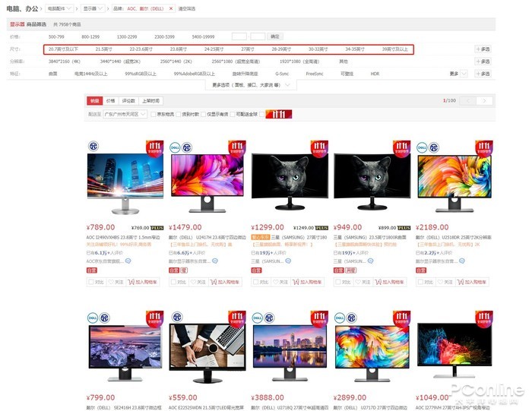Add the ¥2189 Dell monitor to cart
This screenshot has height=411, width=532.
click(x=472, y=282)
